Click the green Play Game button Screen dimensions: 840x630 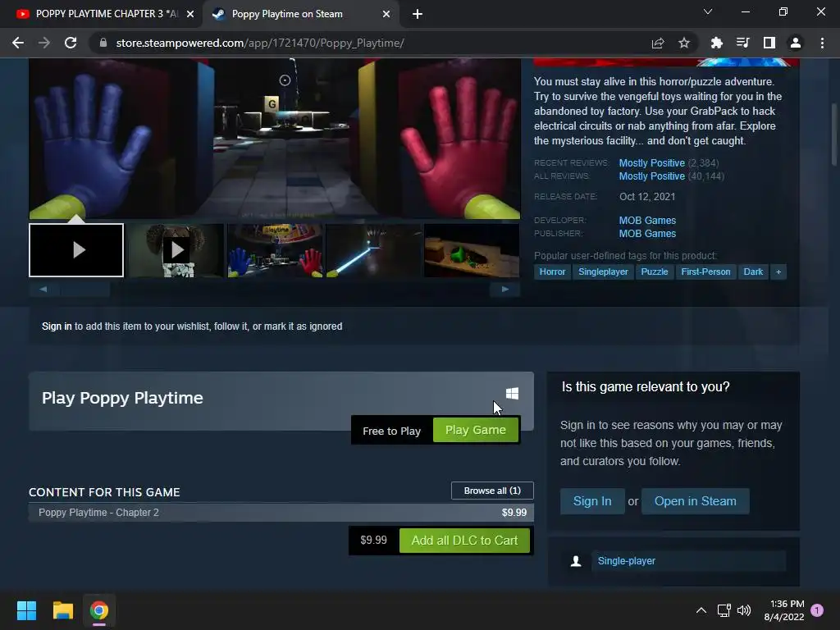click(476, 430)
